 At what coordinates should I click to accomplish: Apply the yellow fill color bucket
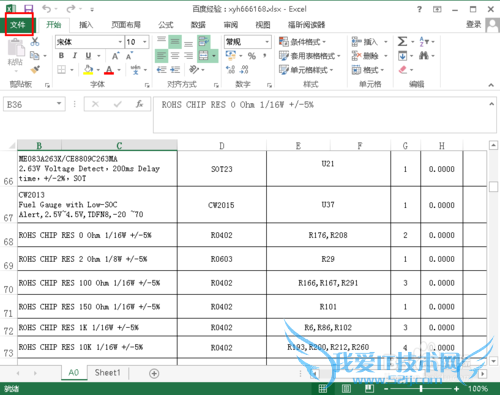click(88, 70)
